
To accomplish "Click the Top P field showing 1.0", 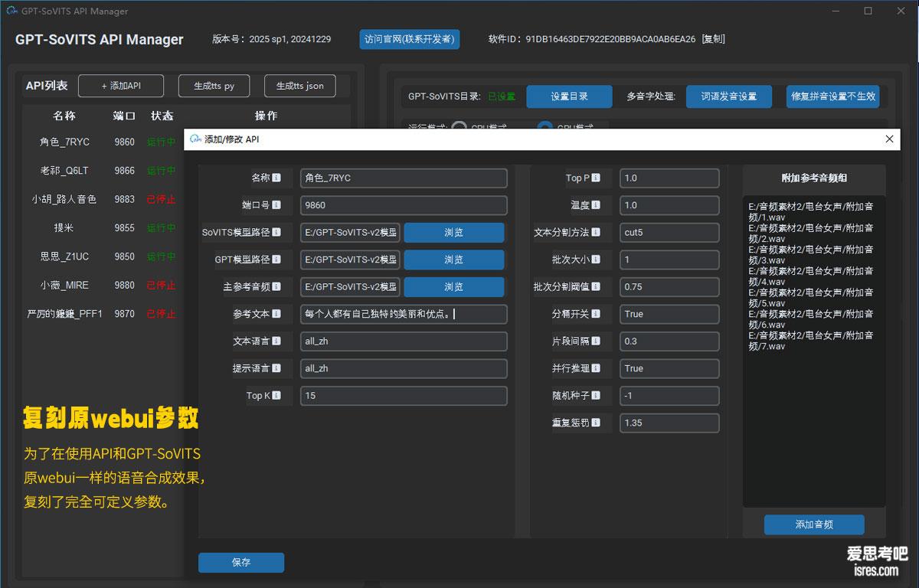I will (x=670, y=178).
